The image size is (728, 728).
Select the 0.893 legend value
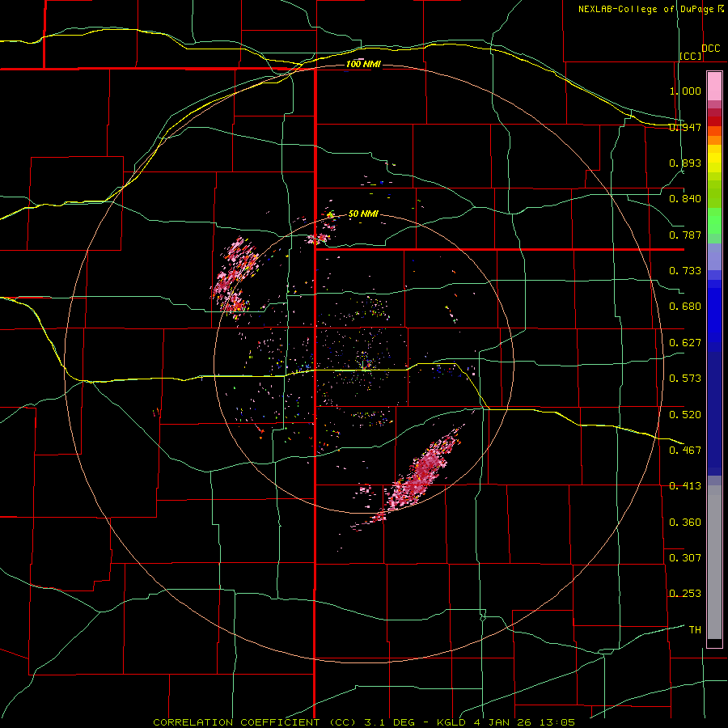(x=685, y=163)
